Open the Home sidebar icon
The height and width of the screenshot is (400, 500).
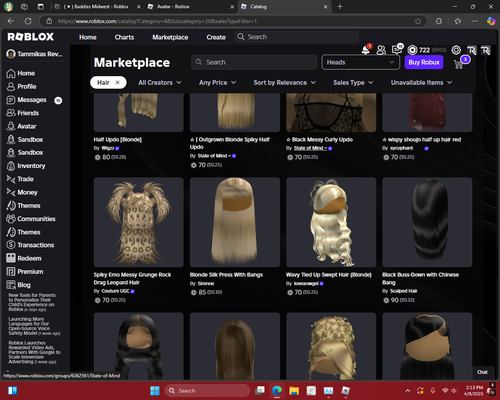point(11,73)
